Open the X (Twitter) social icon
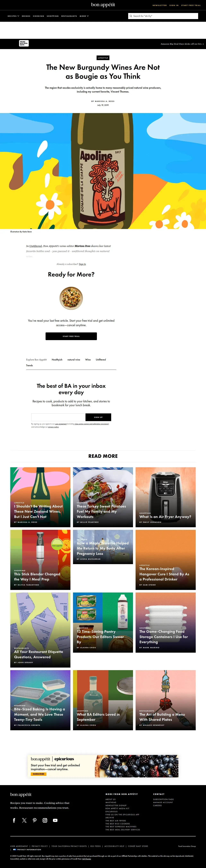Viewport: 206px width, 868px height. click(x=24, y=820)
